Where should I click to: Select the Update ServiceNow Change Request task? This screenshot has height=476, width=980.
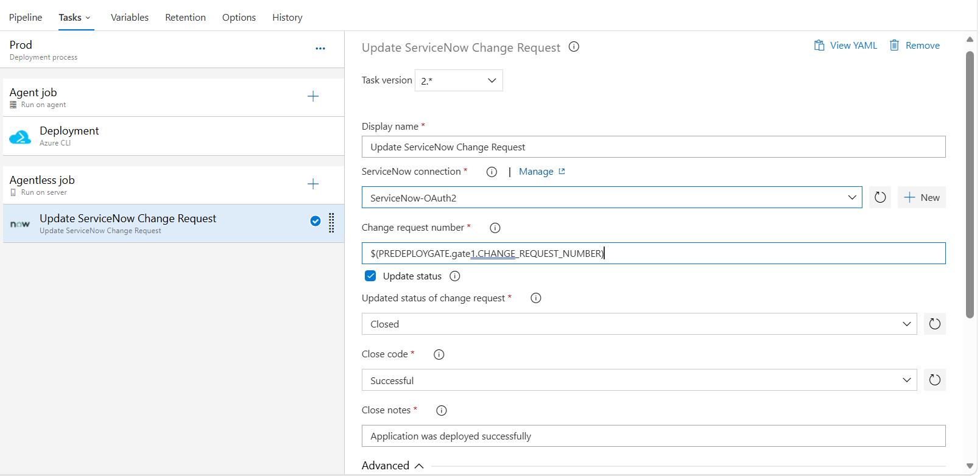pyautogui.click(x=174, y=223)
